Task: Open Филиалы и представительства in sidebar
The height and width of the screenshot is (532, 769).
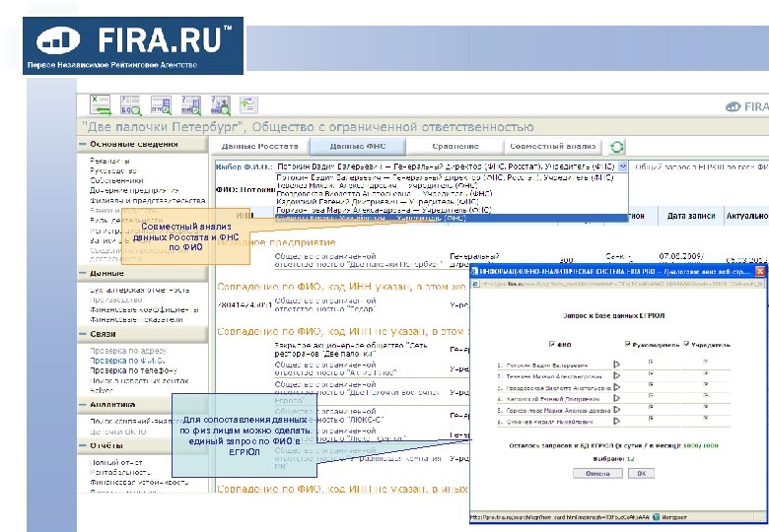Action: pos(147,200)
